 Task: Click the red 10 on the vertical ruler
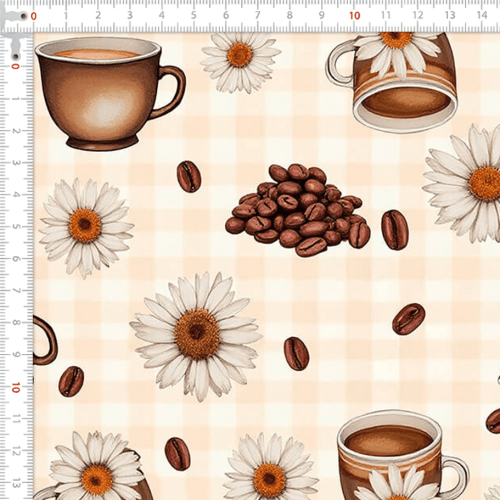pos(16,387)
